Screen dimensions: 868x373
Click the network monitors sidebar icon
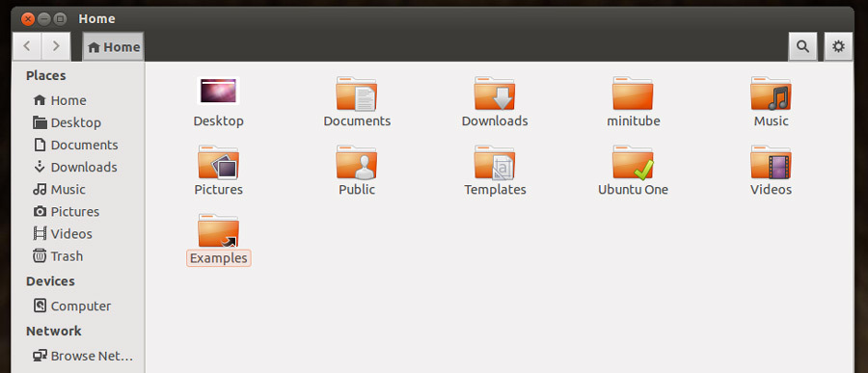coord(40,356)
